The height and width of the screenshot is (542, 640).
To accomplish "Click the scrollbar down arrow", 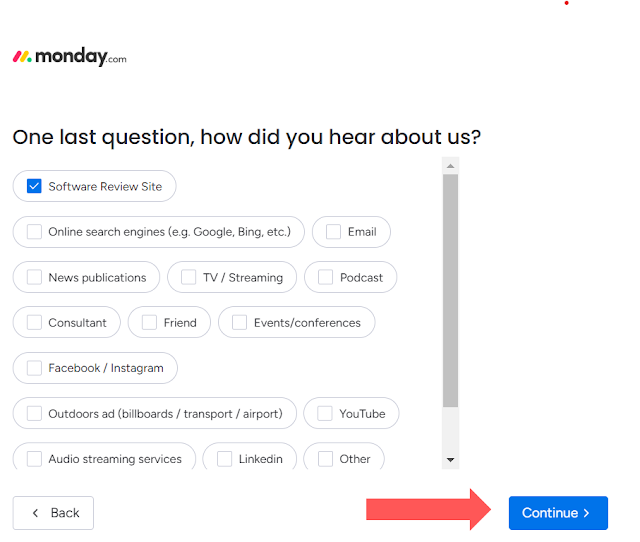I will [x=450, y=460].
